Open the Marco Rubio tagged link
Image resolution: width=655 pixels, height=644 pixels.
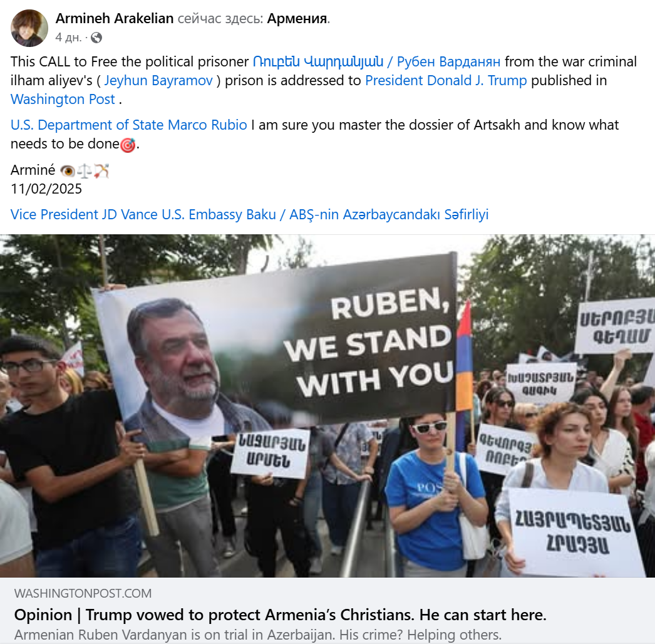(208, 125)
